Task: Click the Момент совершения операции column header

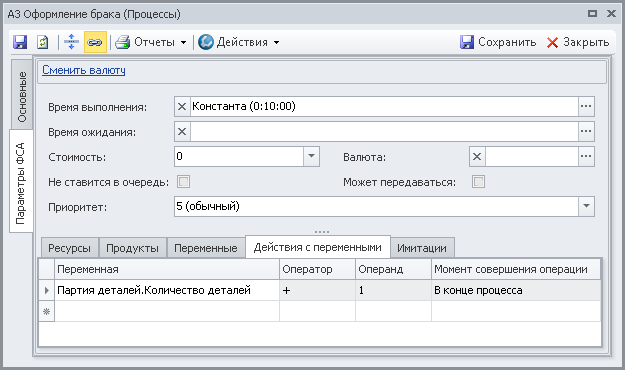Action: click(x=516, y=269)
